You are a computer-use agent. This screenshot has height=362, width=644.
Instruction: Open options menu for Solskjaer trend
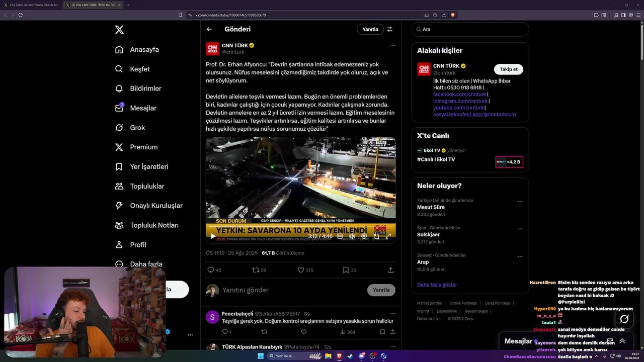pos(520,229)
